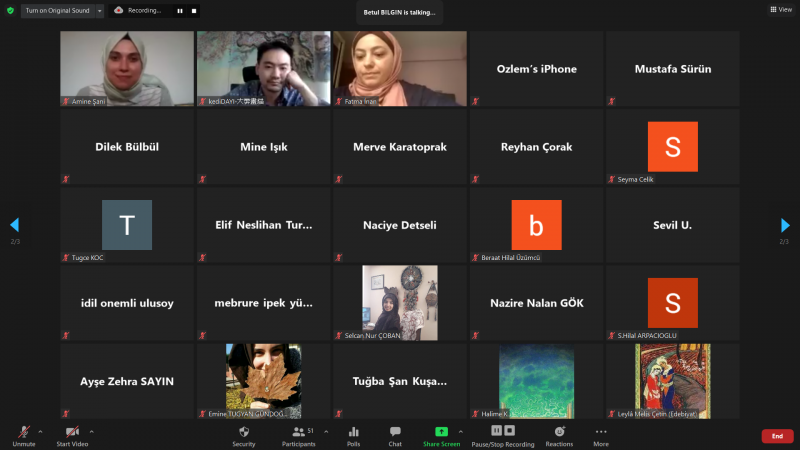This screenshot has height=450, width=800.
Task: Select the Ayşe Zehra SAYIN tile
Action: coord(127,381)
